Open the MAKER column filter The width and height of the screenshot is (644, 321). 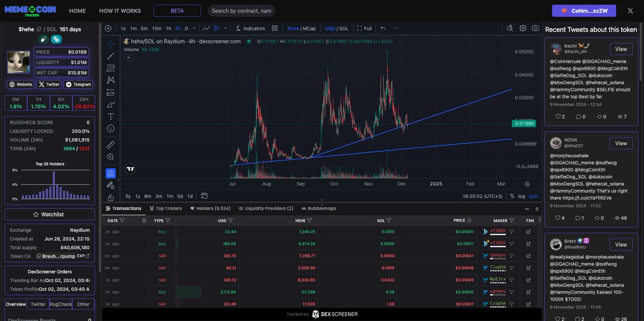[511, 220]
